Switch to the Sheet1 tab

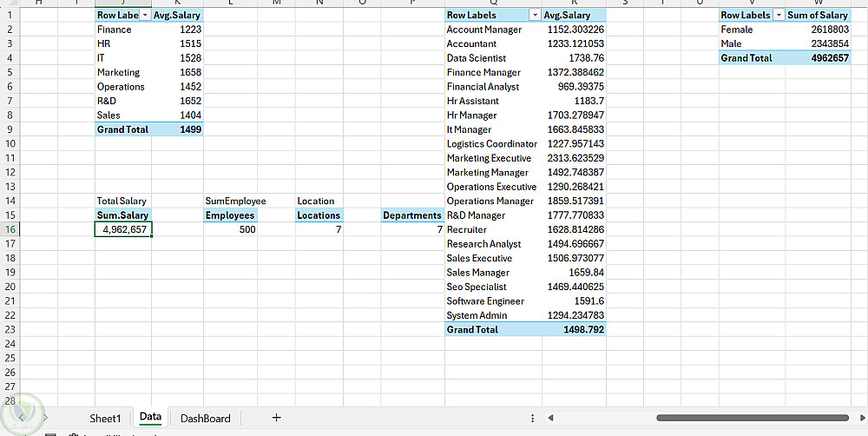tap(105, 419)
